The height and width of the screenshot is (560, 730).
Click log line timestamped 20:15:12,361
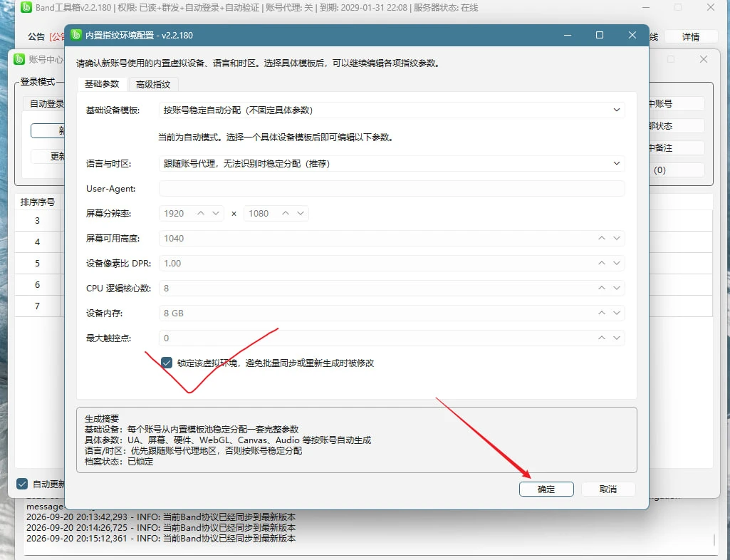coord(161,538)
